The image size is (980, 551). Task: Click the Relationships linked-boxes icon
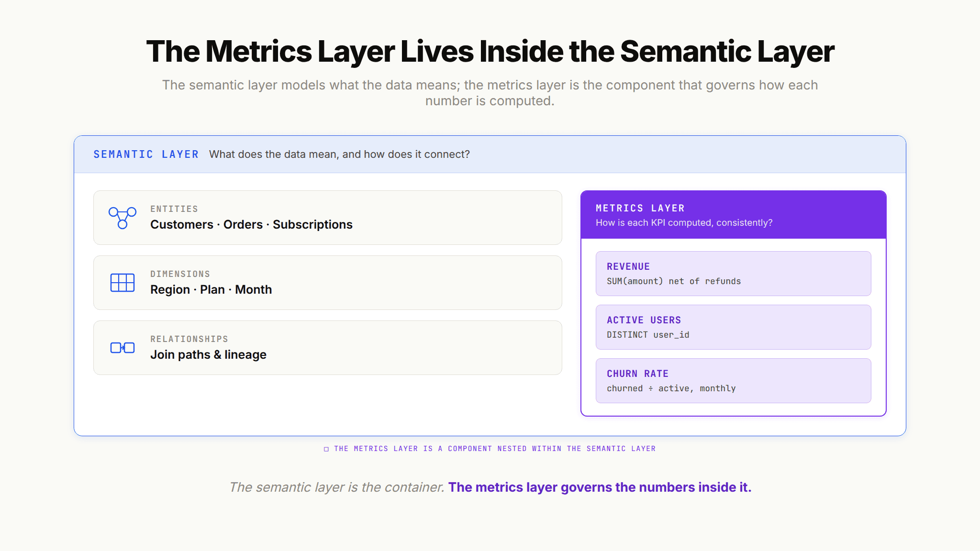pos(122,348)
